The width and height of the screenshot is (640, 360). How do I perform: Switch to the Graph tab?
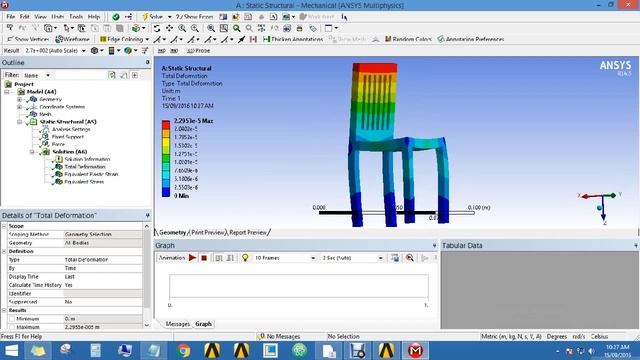pyautogui.click(x=203, y=324)
